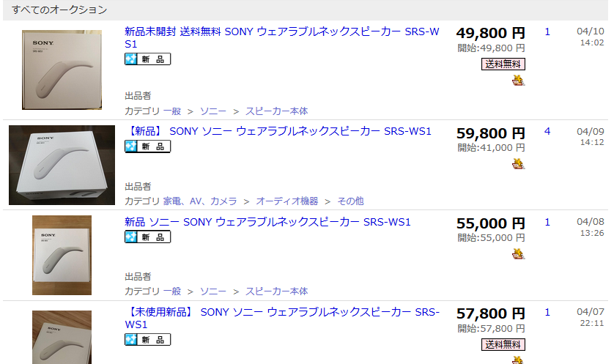Click the その他 category link
614x364 pixels.
(350, 201)
